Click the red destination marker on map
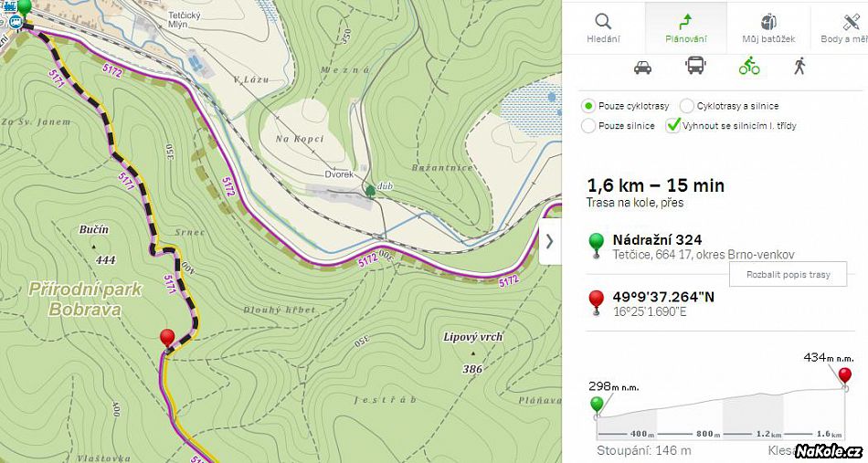868x463 pixels. pyautogui.click(x=166, y=339)
